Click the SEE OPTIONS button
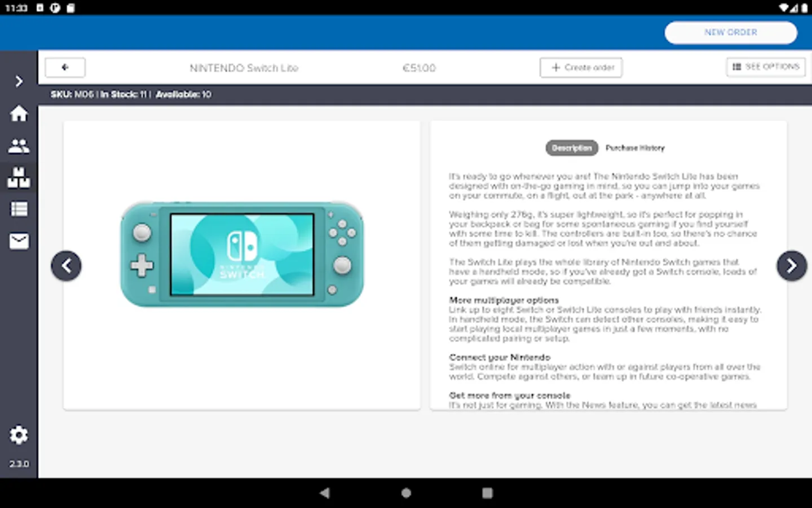Viewport: 812px width, 508px height. (x=766, y=67)
